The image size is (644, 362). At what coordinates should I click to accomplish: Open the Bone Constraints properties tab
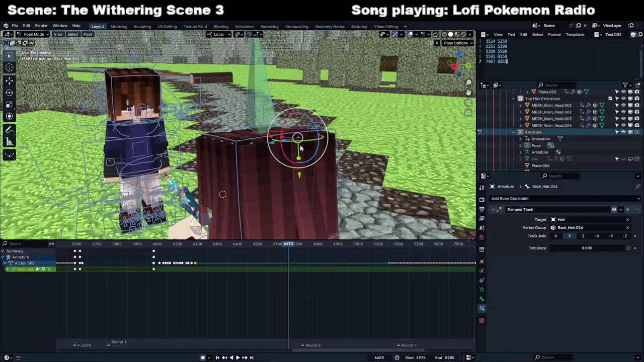pos(481,308)
